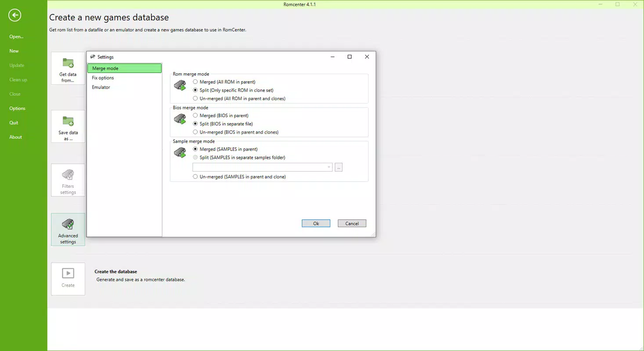Click the samples folder browse (...) button
The image size is (644, 351).
(338, 167)
